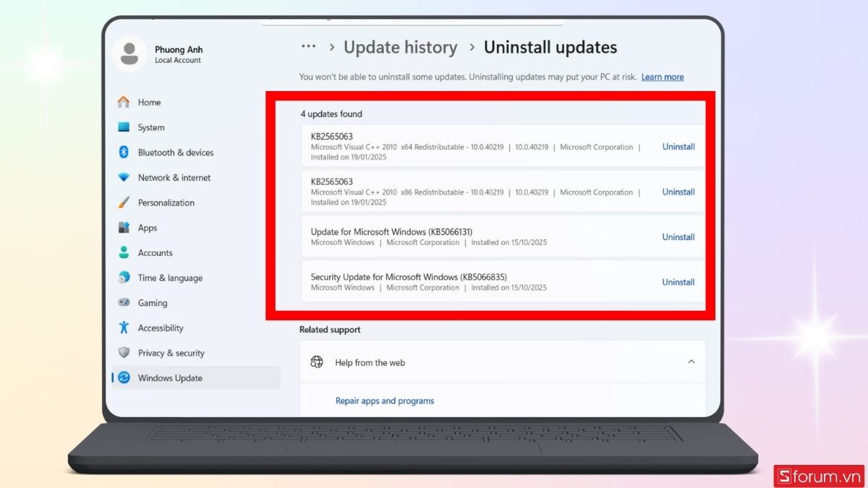Click the Gaming controller icon
The width and height of the screenshot is (868, 488).
124,303
